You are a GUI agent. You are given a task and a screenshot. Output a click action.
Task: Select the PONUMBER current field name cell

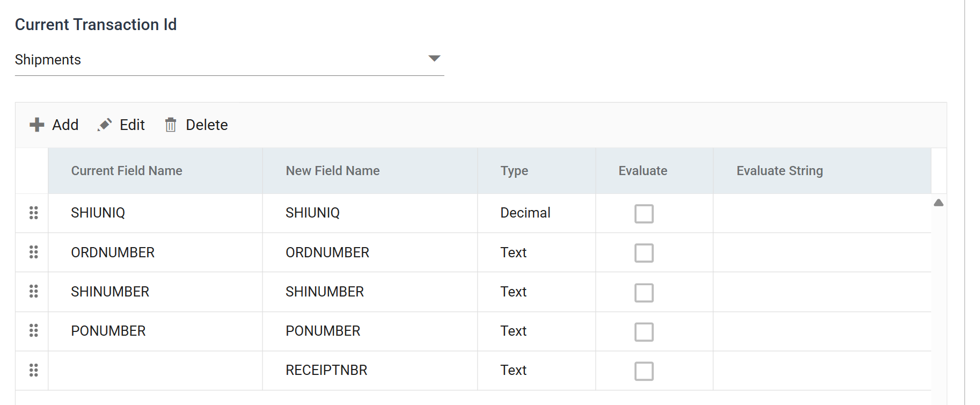point(156,331)
